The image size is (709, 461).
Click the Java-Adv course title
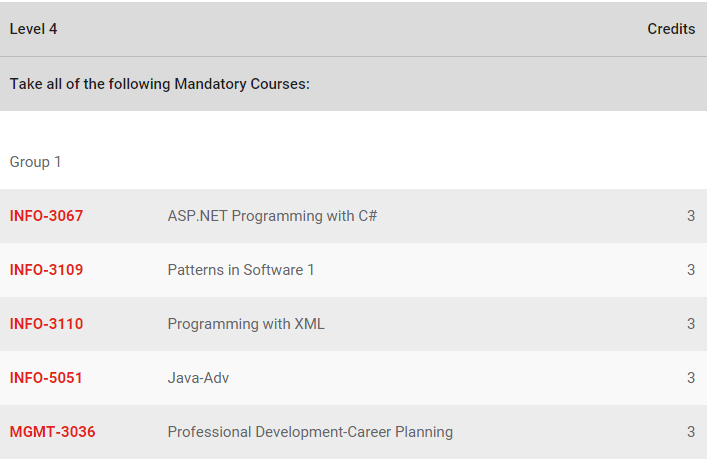[x=198, y=378]
